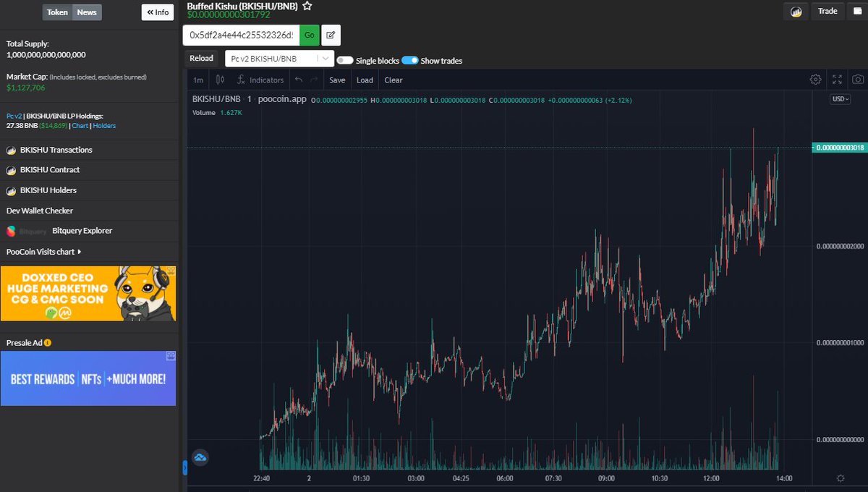Collapse the panel with the Info button
The image size is (868, 492).
coord(158,12)
